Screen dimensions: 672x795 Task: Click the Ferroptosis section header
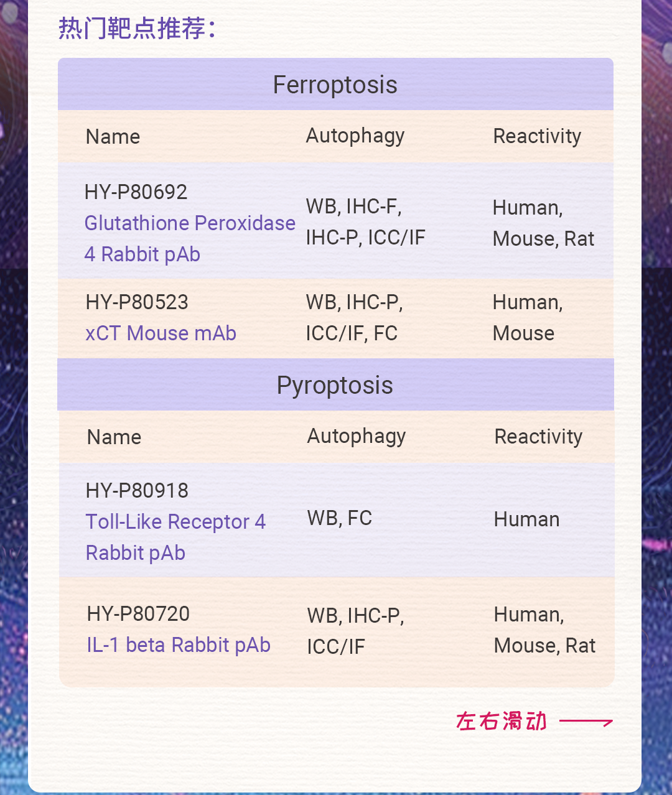(x=335, y=85)
